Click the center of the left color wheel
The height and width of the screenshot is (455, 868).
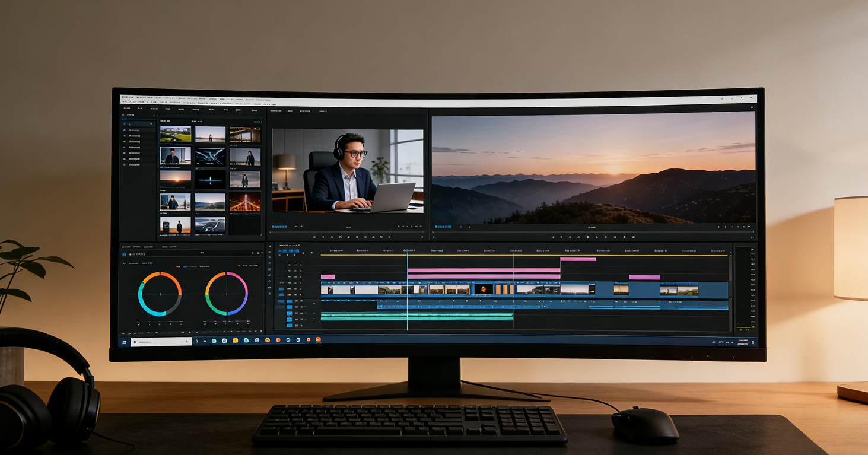click(160, 294)
